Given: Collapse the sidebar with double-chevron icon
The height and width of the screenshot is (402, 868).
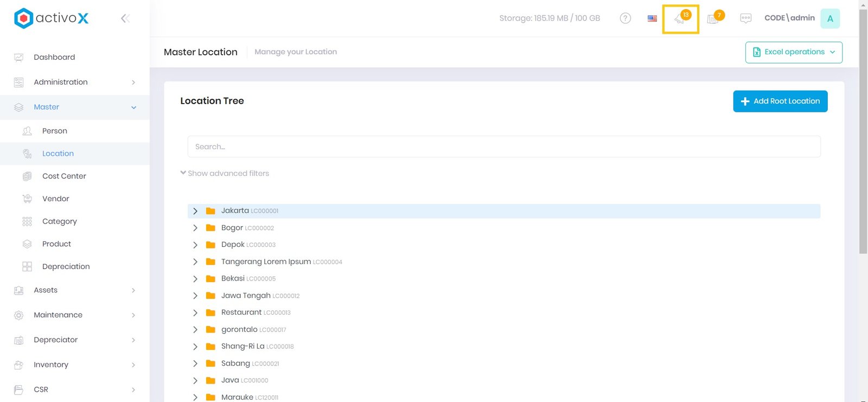Looking at the screenshot, I should pyautogui.click(x=125, y=18).
